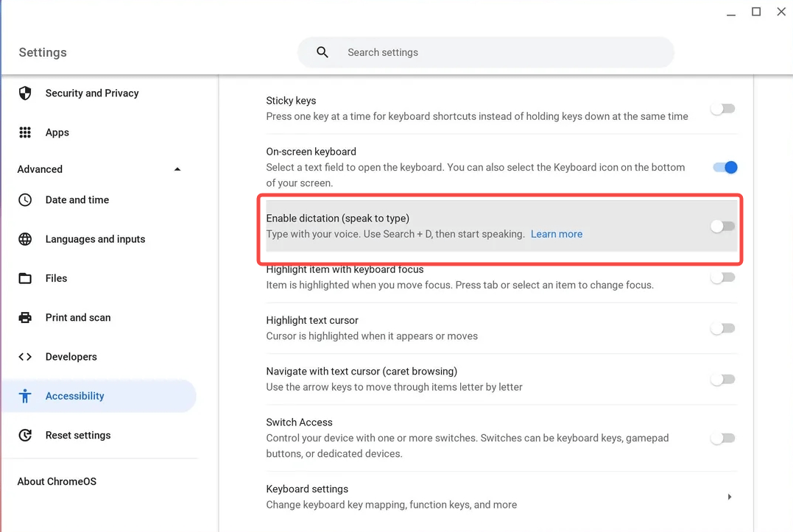This screenshot has height=532, width=793.
Task: Open Keyboard settings arrow
Action: (x=729, y=497)
